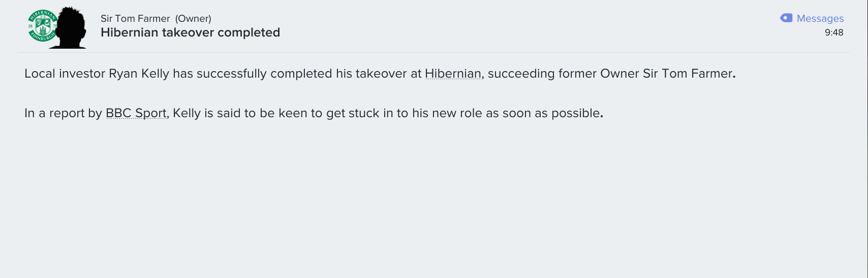Click the Messages tag icon
This screenshot has height=278, width=868.
point(786,18)
